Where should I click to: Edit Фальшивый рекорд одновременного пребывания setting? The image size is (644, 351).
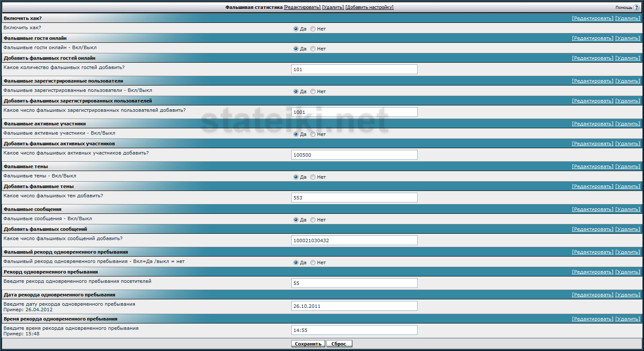pyautogui.click(x=593, y=252)
